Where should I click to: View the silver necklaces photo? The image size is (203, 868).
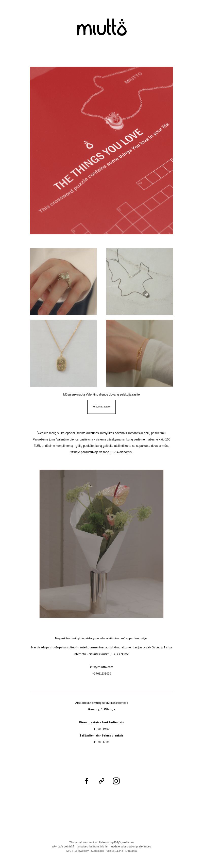click(x=139, y=281)
